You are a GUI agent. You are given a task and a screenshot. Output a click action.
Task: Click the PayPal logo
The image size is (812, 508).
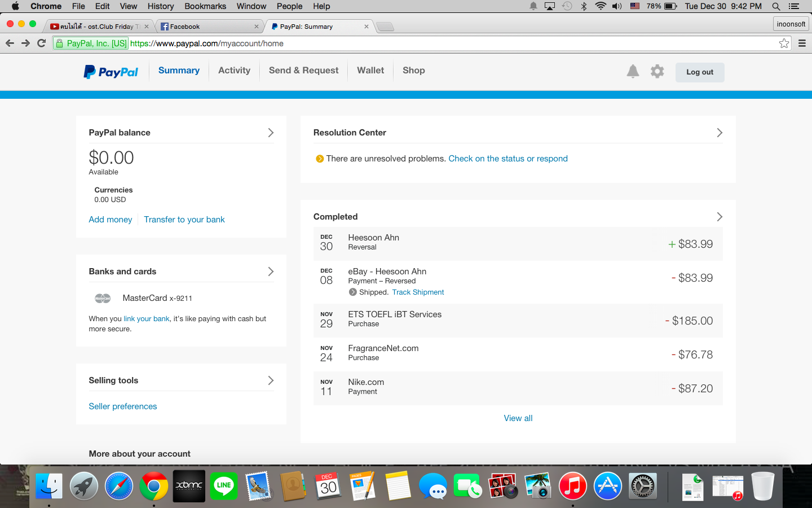(x=111, y=72)
